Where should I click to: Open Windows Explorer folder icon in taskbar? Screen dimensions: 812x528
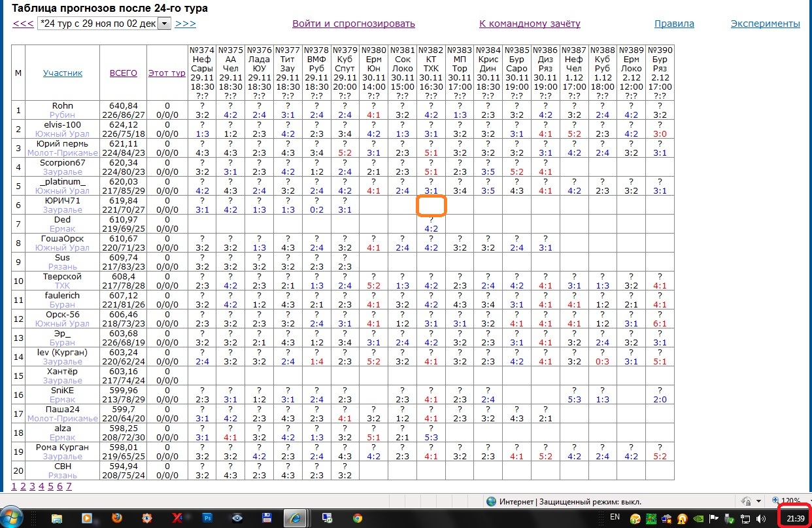[x=57, y=518]
